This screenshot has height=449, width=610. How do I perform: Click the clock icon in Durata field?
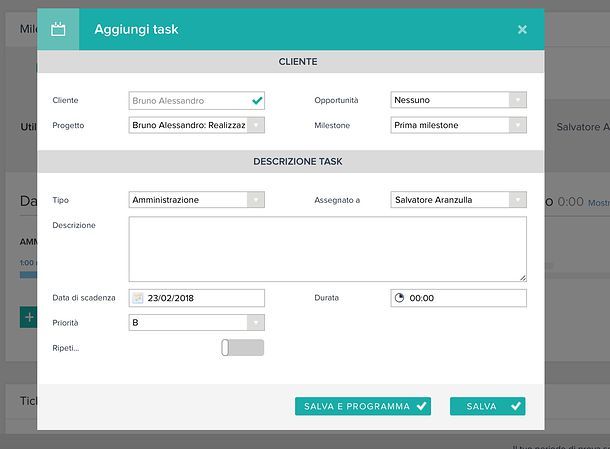pos(399,298)
